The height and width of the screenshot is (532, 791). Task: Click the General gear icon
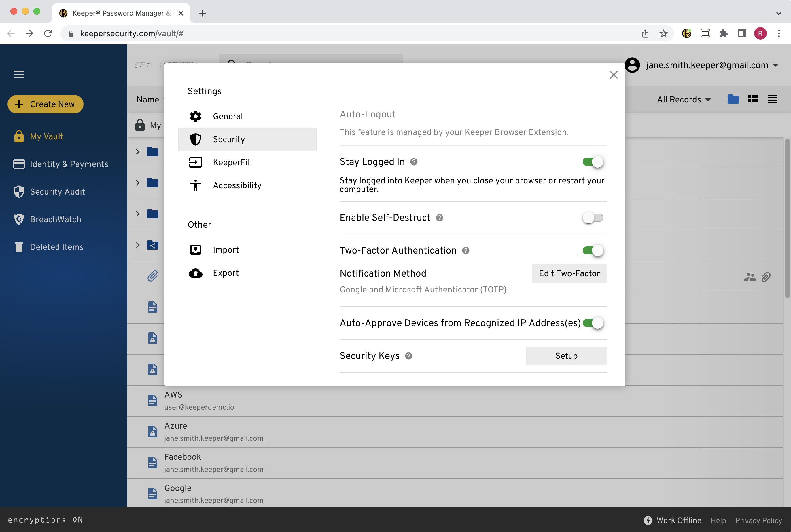point(196,116)
